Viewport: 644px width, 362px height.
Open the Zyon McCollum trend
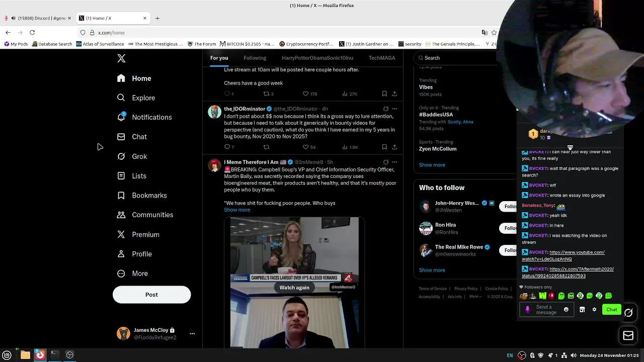coord(438,149)
